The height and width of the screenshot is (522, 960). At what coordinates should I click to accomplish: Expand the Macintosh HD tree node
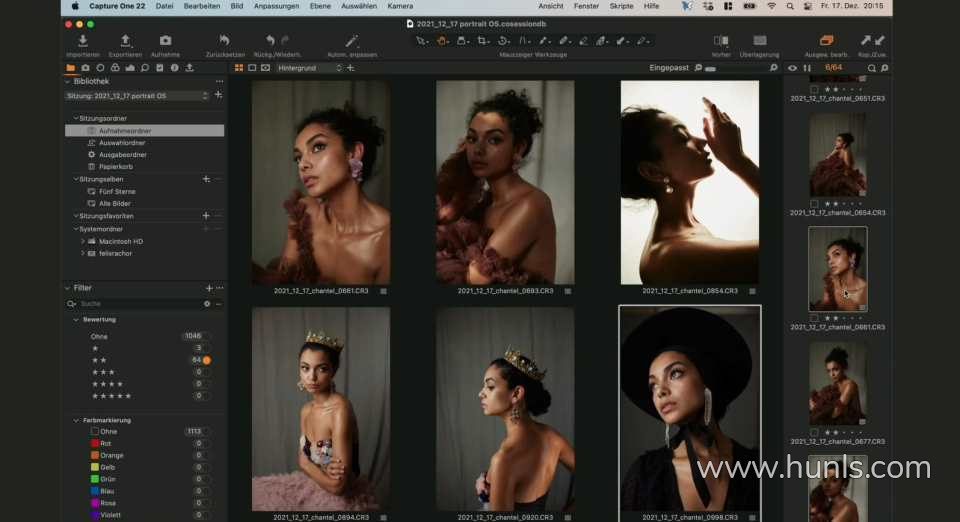coord(83,241)
